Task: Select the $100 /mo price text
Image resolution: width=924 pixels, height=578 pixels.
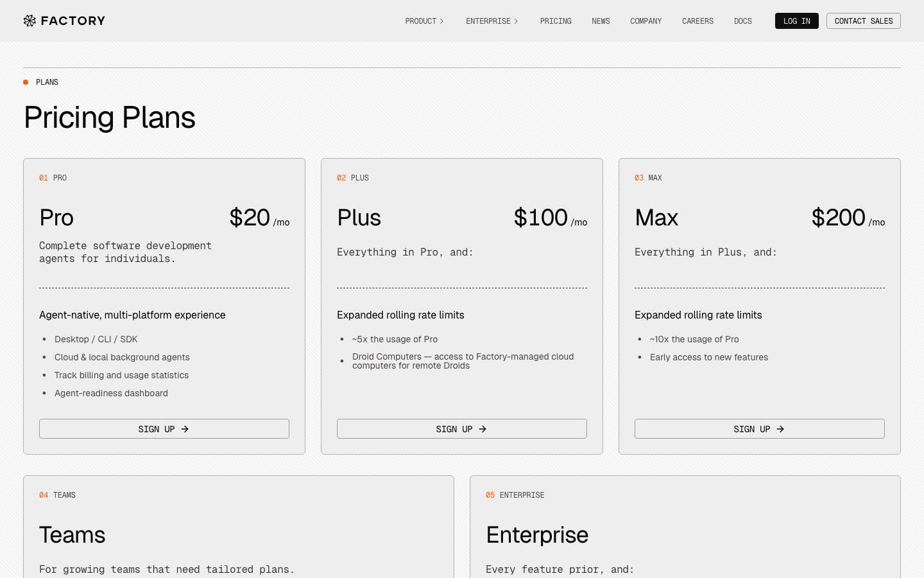Action: click(551, 218)
